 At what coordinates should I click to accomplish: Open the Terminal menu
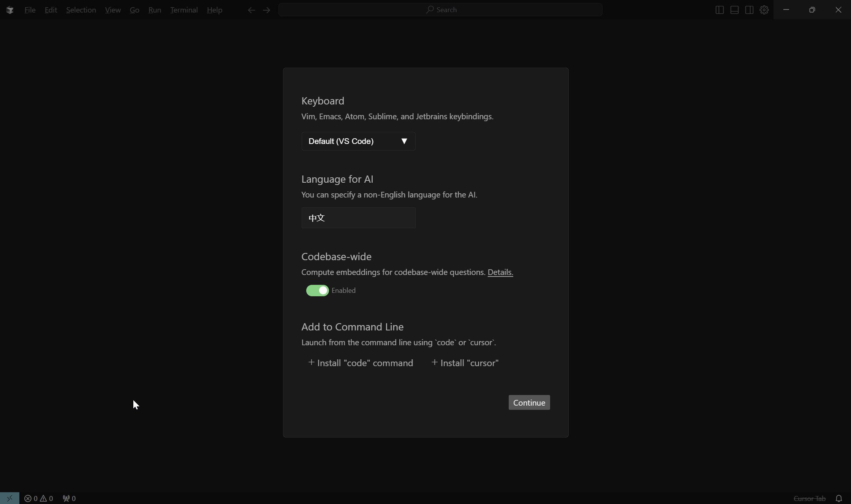(184, 10)
